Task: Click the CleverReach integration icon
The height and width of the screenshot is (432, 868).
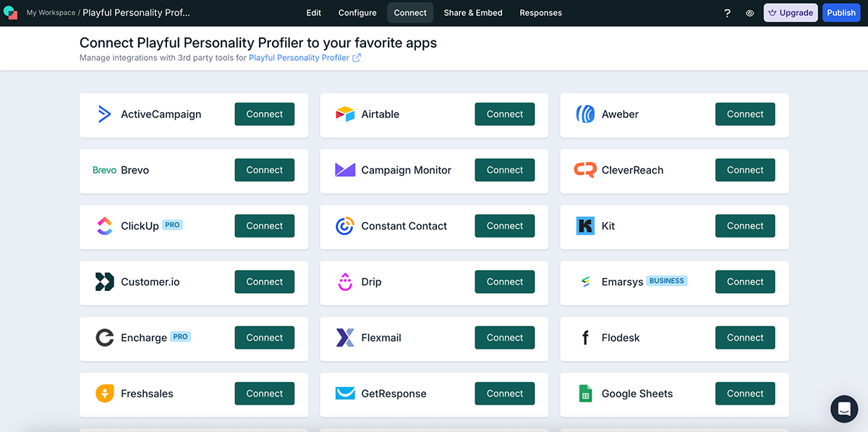Action: pyautogui.click(x=584, y=169)
